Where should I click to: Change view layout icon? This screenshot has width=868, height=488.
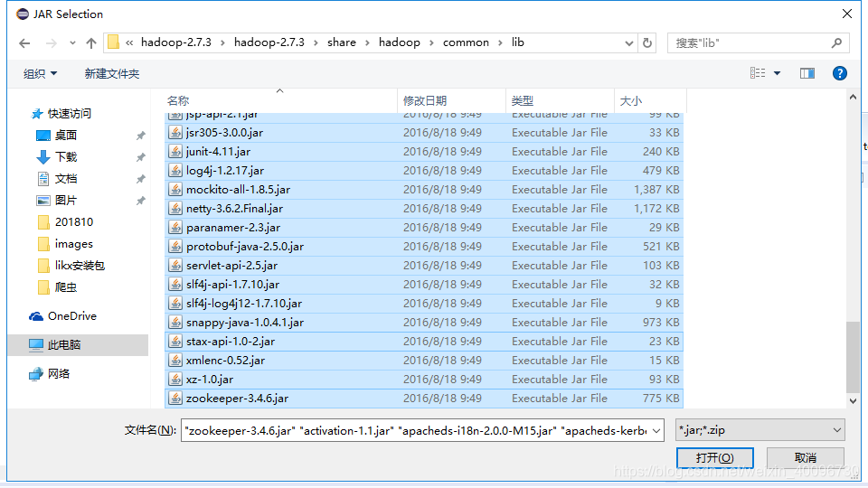758,73
